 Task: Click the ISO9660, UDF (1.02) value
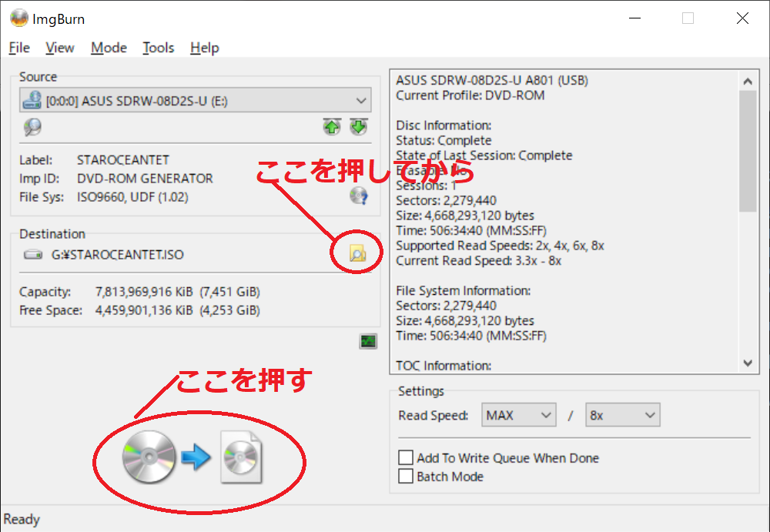132,197
